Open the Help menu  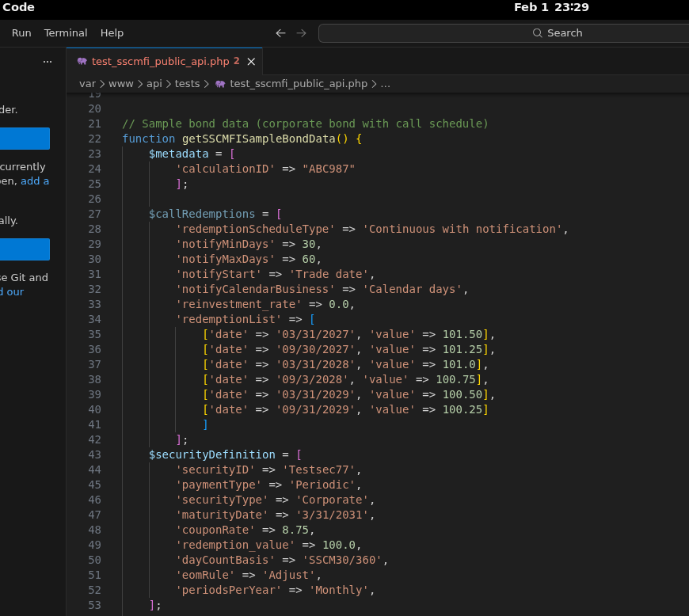pyautogui.click(x=112, y=32)
